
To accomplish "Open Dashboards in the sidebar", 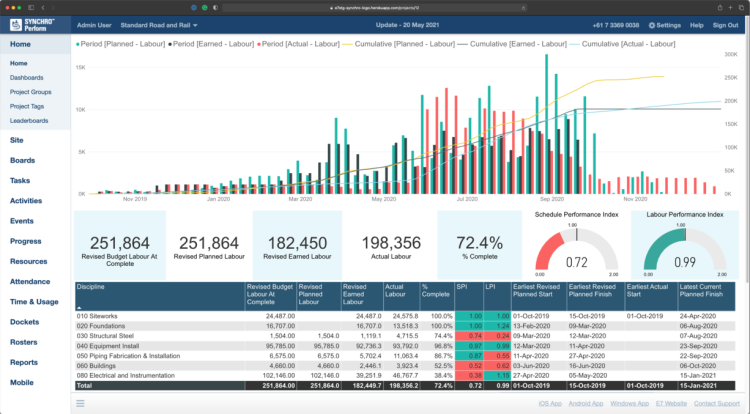I will 27,77.
